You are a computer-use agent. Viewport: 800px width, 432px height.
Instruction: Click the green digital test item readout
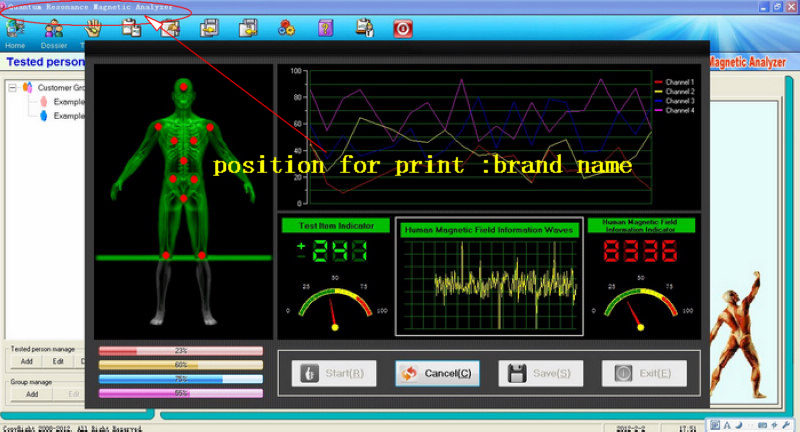click(332, 251)
